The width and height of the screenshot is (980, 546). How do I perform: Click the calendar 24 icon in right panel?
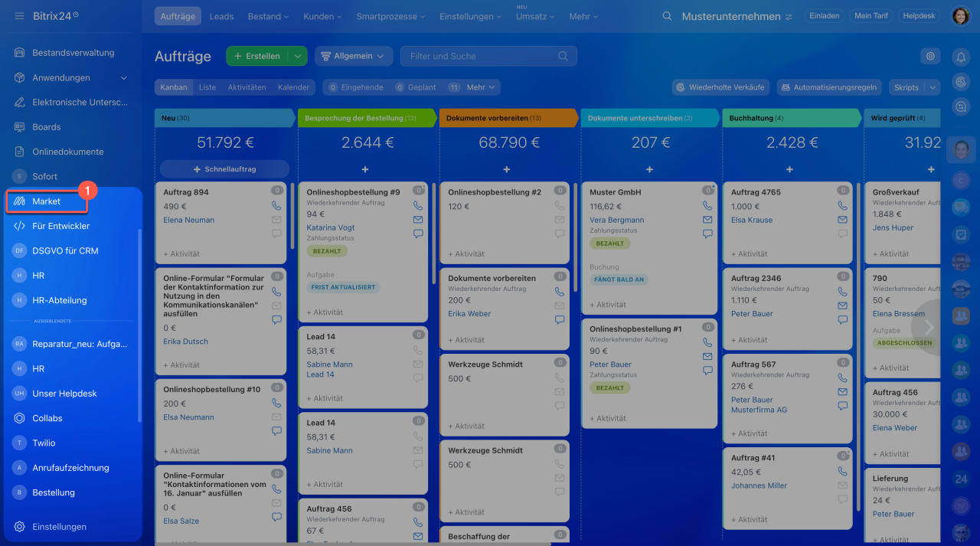point(961,479)
